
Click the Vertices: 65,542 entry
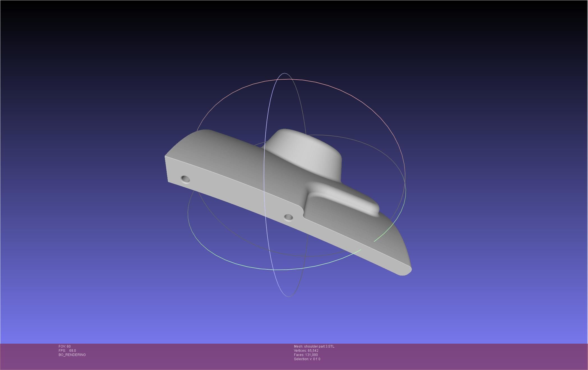point(306,351)
